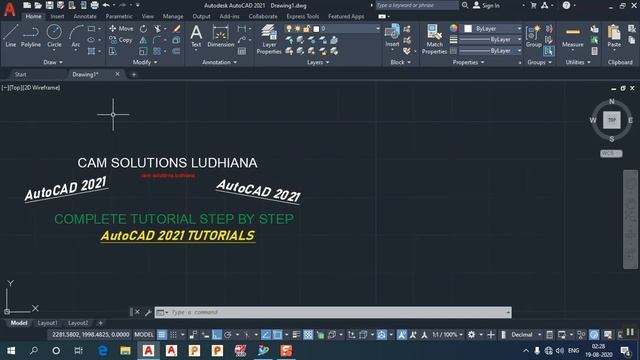
Task: Open the Quick Calculator in Utilities
Action: click(594, 51)
